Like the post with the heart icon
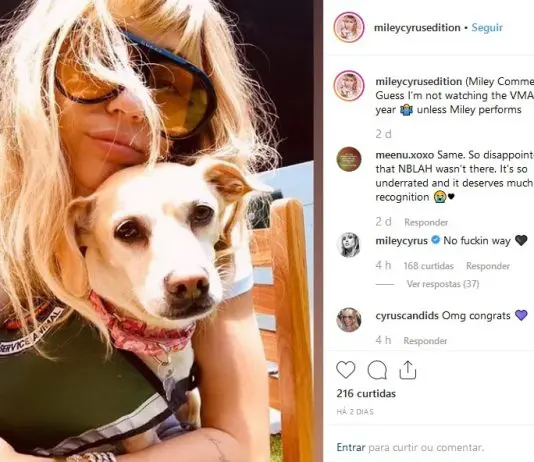 pyautogui.click(x=346, y=370)
